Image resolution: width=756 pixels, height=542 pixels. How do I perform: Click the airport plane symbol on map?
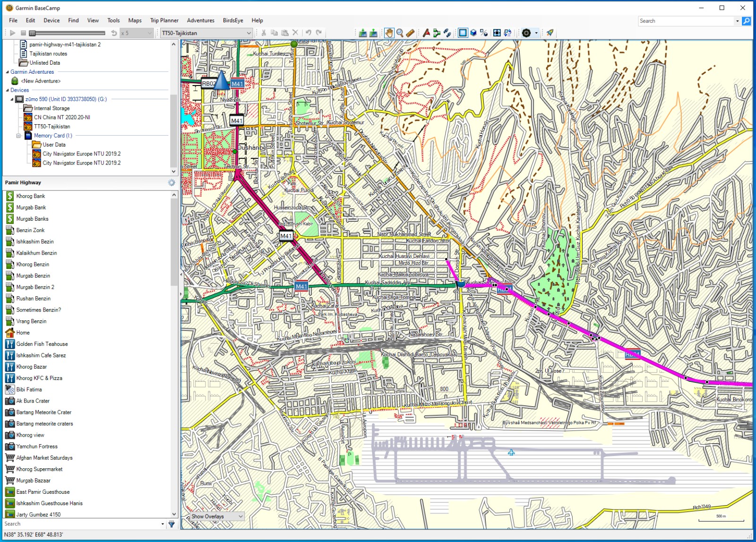pos(511,452)
